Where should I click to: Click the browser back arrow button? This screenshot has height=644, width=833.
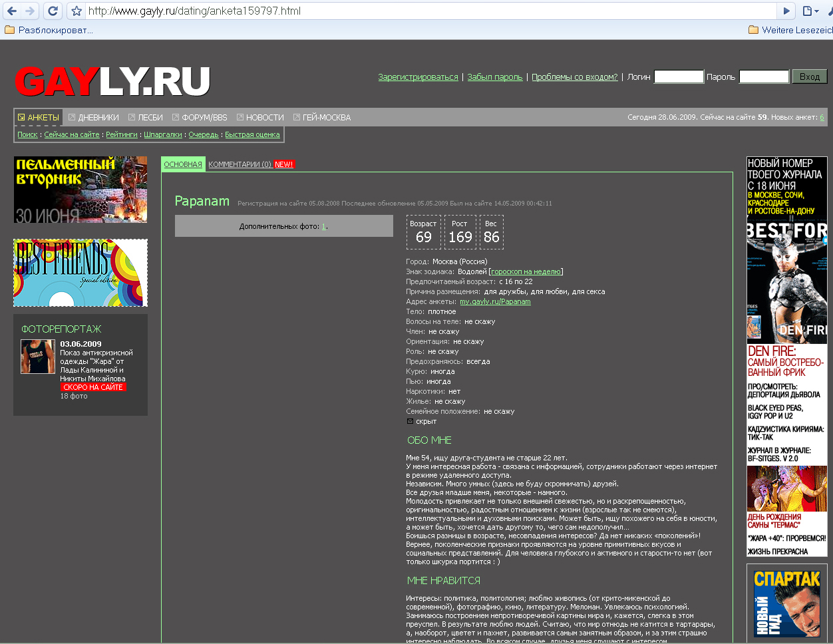[x=12, y=11]
